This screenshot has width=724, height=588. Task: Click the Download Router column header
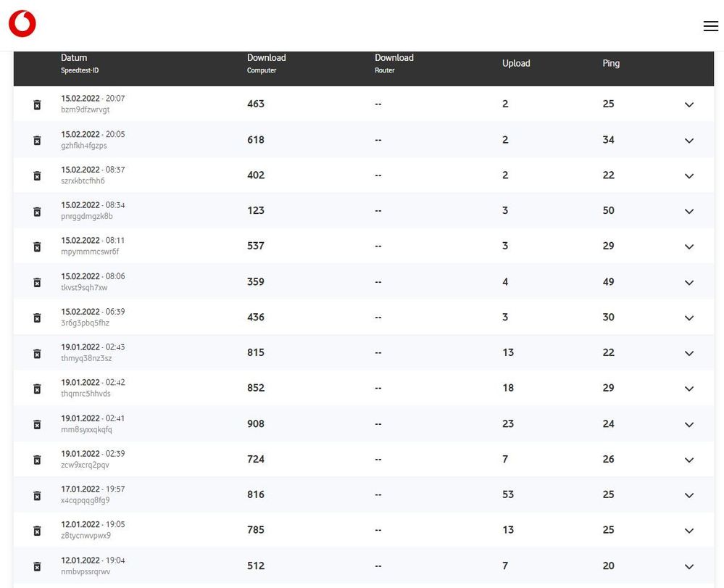394,63
